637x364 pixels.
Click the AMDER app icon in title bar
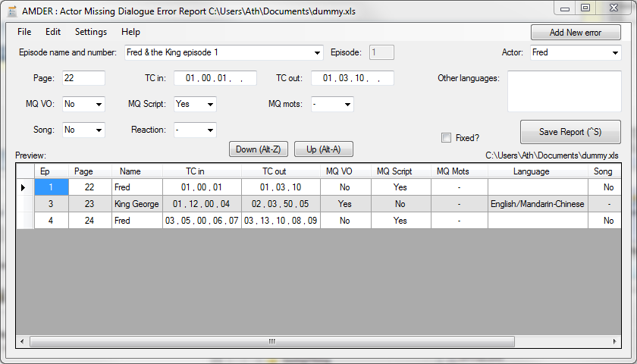click(12, 11)
